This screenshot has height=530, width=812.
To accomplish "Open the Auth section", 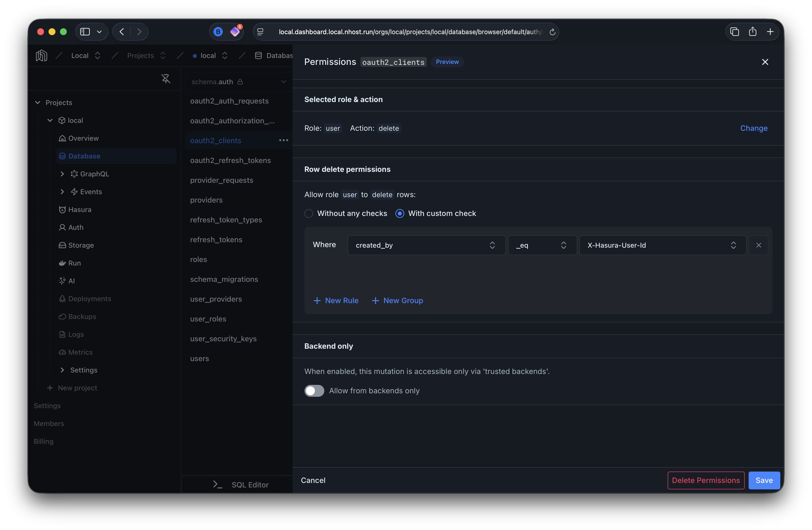I will (x=76, y=227).
